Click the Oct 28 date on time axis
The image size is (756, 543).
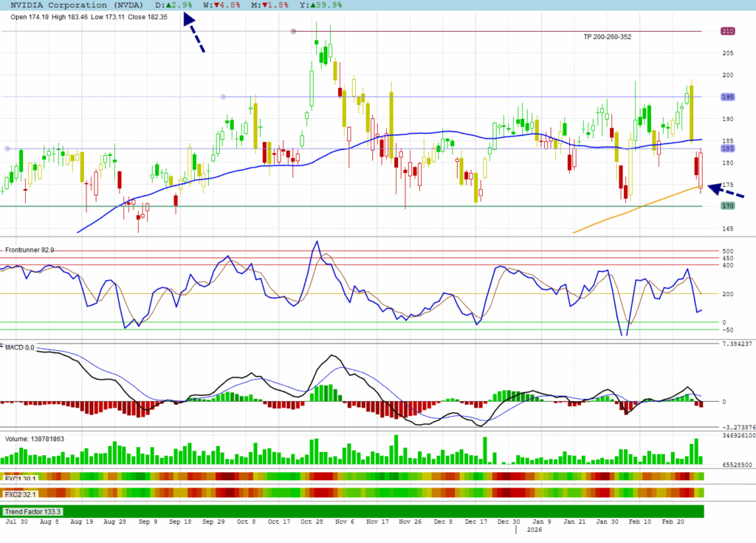click(315, 522)
